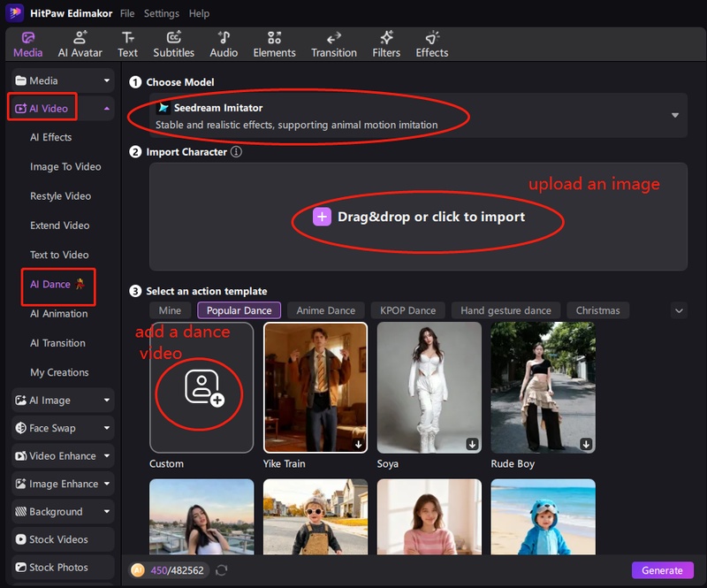Choose the Yike Train dance template
The width and height of the screenshot is (707, 588).
tap(315, 387)
